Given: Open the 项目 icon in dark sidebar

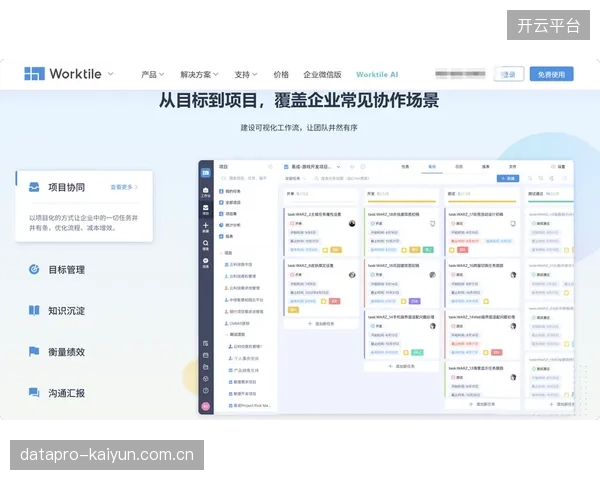Looking at the screenshot, I should coord(205,209).
